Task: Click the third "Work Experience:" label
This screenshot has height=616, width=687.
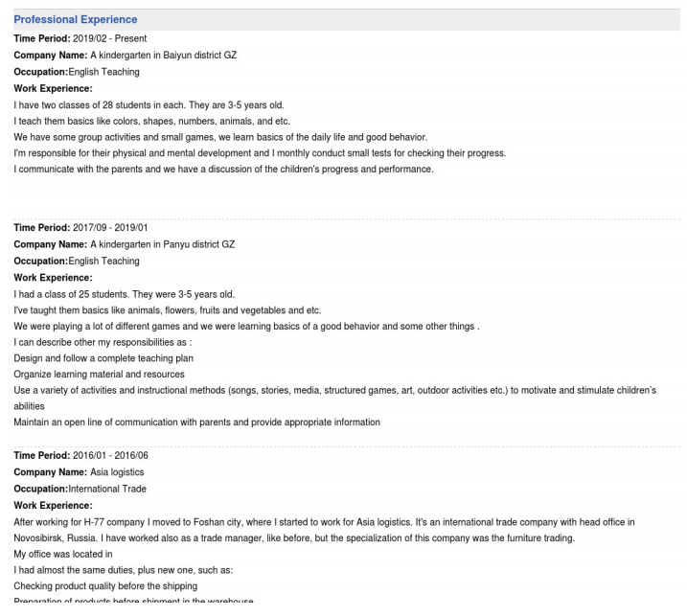Action: point(53,505)
